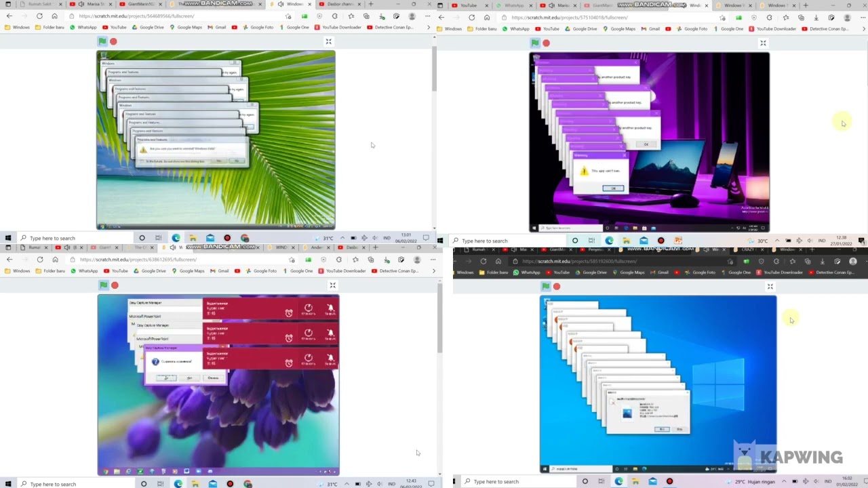Image resolution: width=868 pixels, height=488 pixels.
Task: Open the browser menu in the project 638612695 window
Action: (433, 260)
